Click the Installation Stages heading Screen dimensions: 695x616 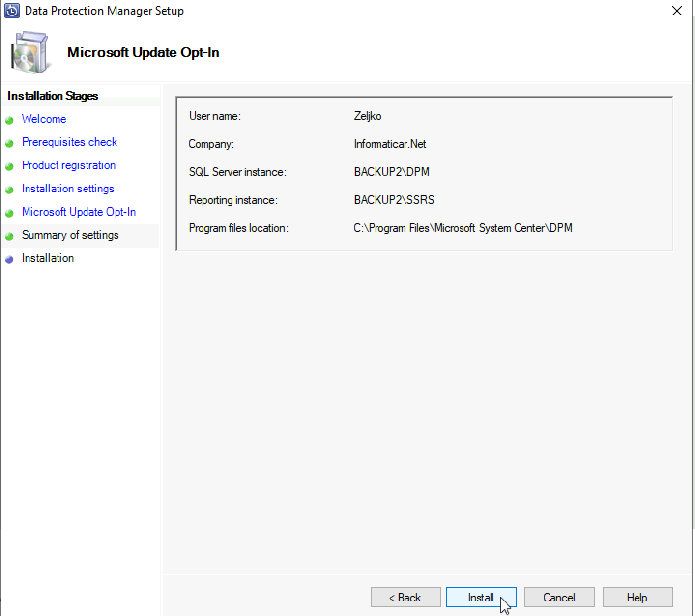[x=53, y=96]
